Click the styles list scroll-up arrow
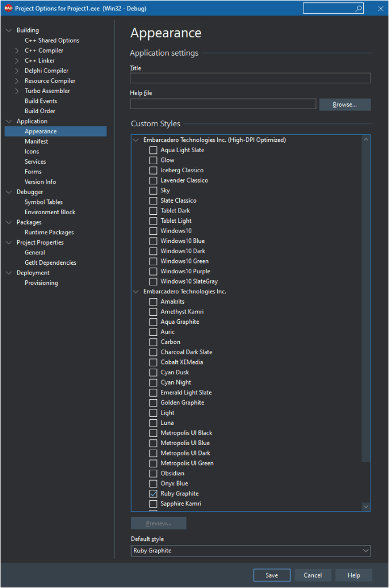The image size is (389, 588). [366, 140]
